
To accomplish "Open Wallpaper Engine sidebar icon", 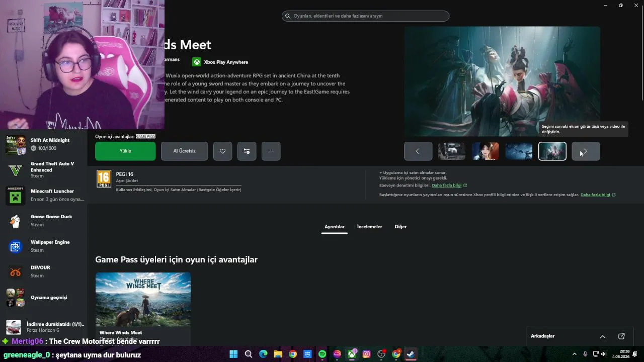I will [16, 246].
